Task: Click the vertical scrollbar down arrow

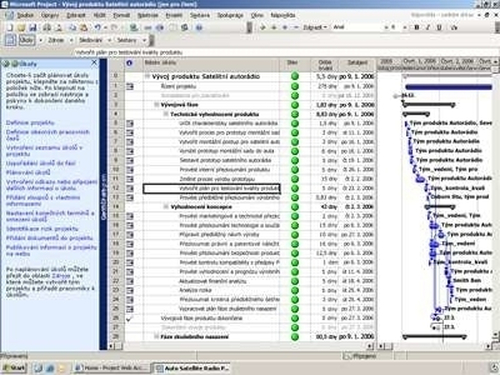Action: point(496,334)
